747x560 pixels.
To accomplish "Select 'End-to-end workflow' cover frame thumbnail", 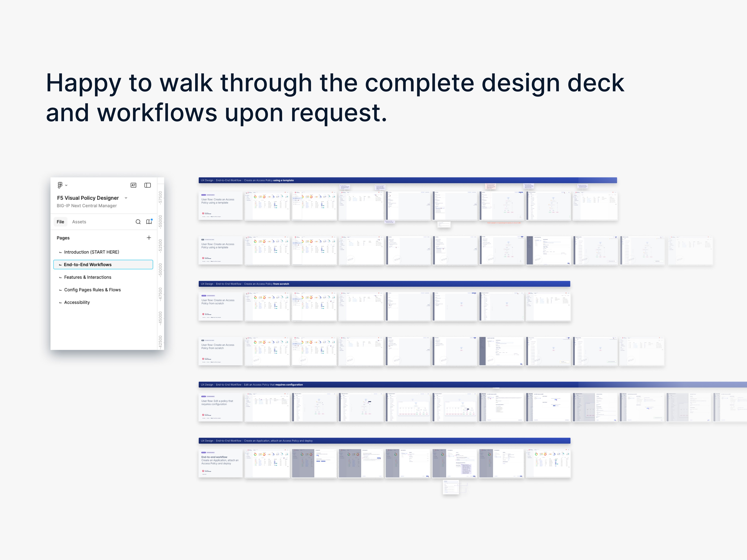I will (220, 463).
